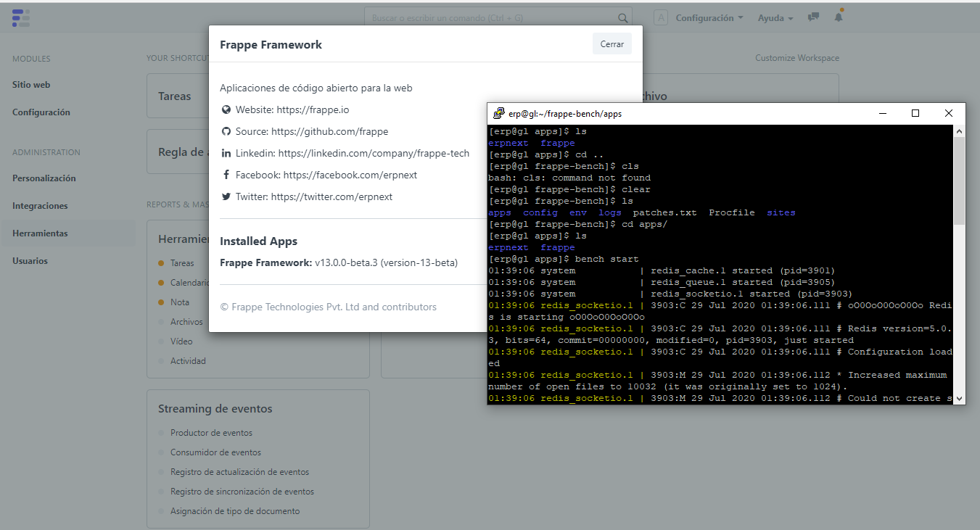Open the https://github.com/frappe source link

pyautogui.click(x=329, y=131)
